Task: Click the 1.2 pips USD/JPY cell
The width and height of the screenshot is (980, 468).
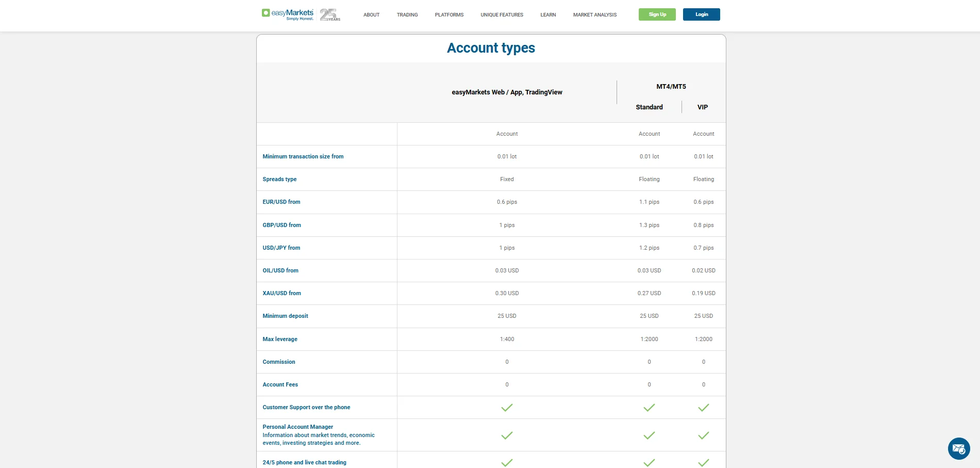Action: point(649,248)
